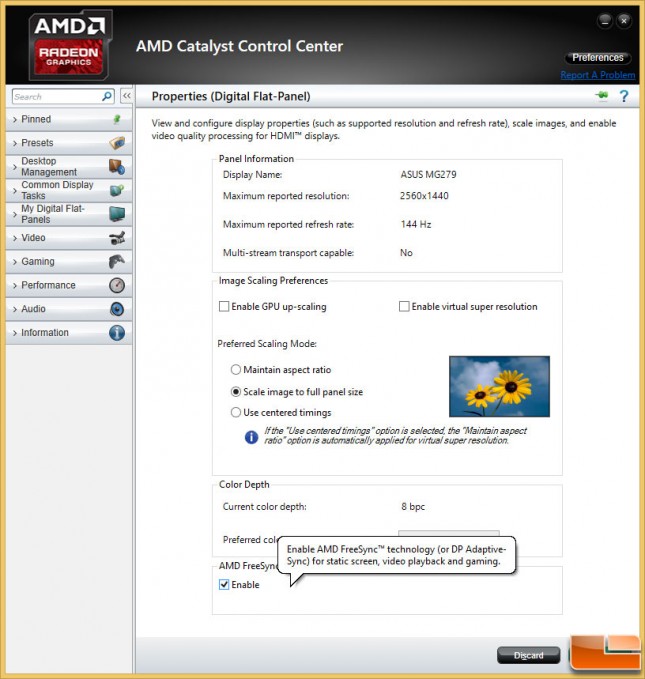Expand the Video section

tap(69, 238)
